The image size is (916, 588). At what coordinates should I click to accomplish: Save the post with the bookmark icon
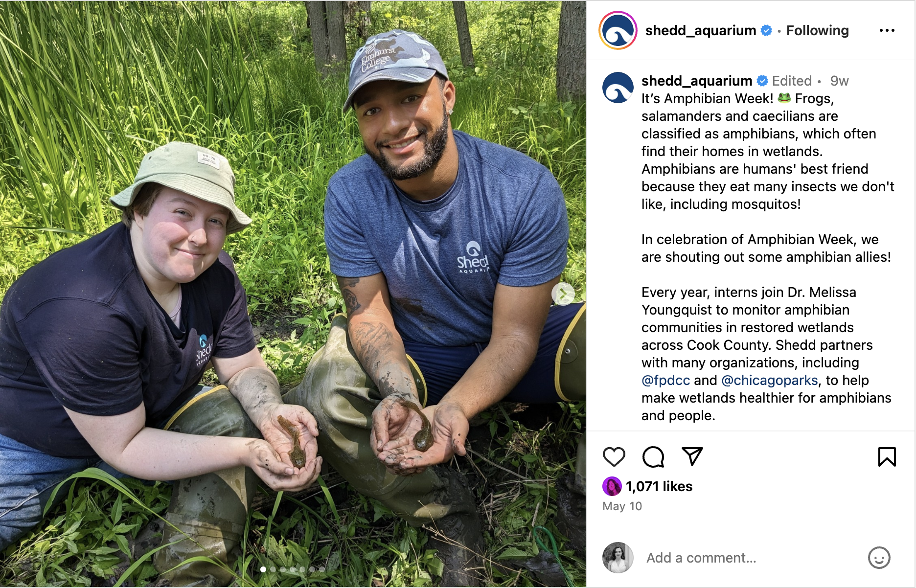pyautogui.click(x=887, y=457)
